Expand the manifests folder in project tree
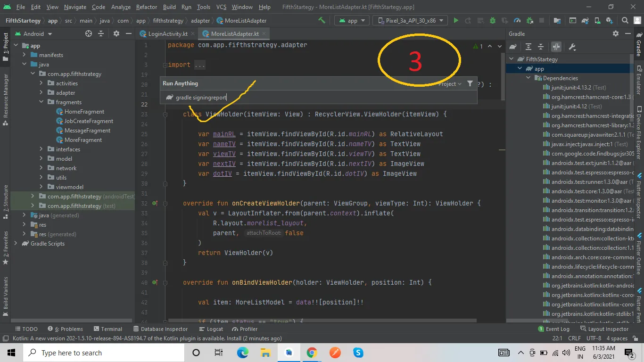 pos(25,55)
